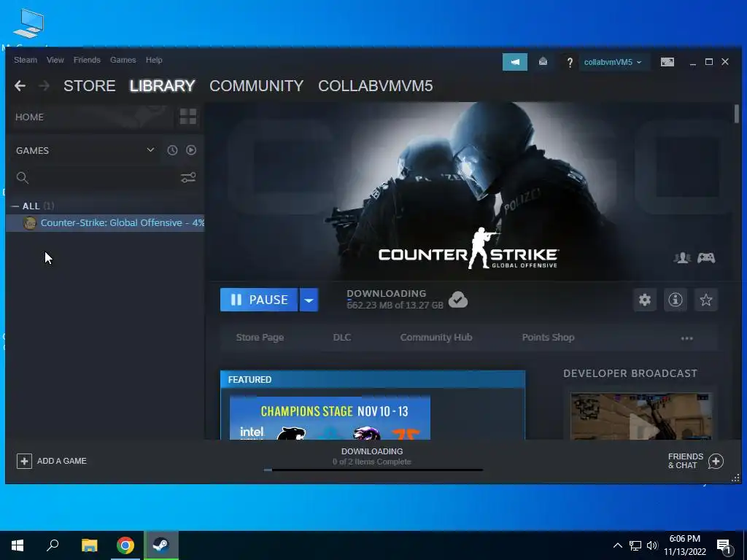747x560 pixels.
Task: Open the collabvmVM5 account dropdown
Action: point(613,62)
